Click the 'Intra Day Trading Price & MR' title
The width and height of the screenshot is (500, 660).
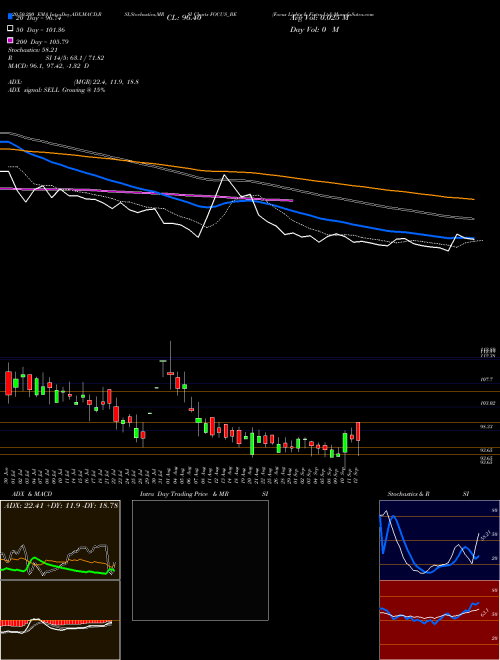184,494
